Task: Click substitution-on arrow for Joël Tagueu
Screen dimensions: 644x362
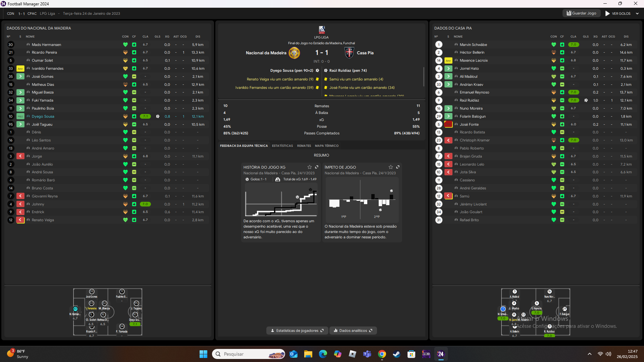Action: tap(20, 124)
